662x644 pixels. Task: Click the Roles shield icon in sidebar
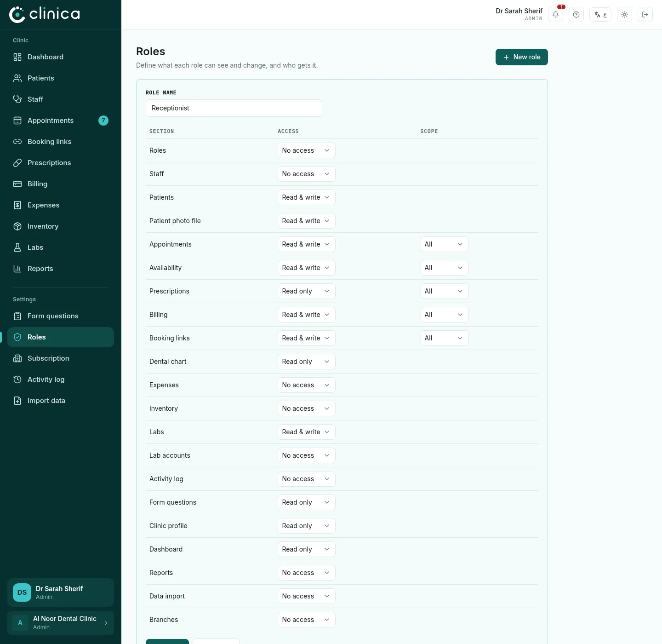click(x=17, y=337)
